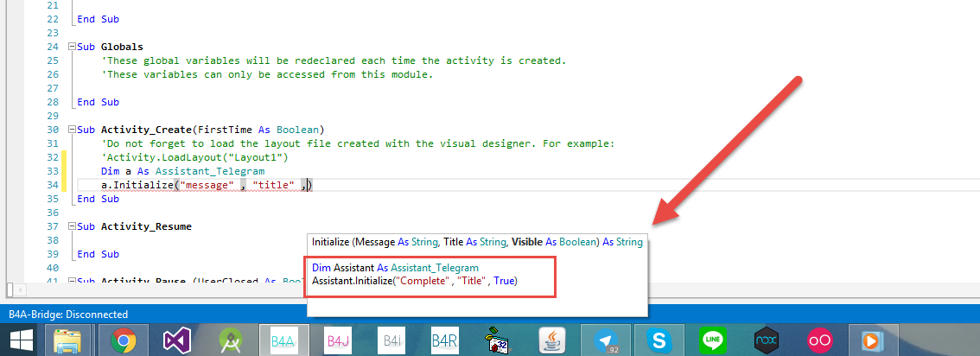This screenshot has width=980, height=356.
Task: Launch Android Studio from the taskbar
Action: click(x=230, y=340)
